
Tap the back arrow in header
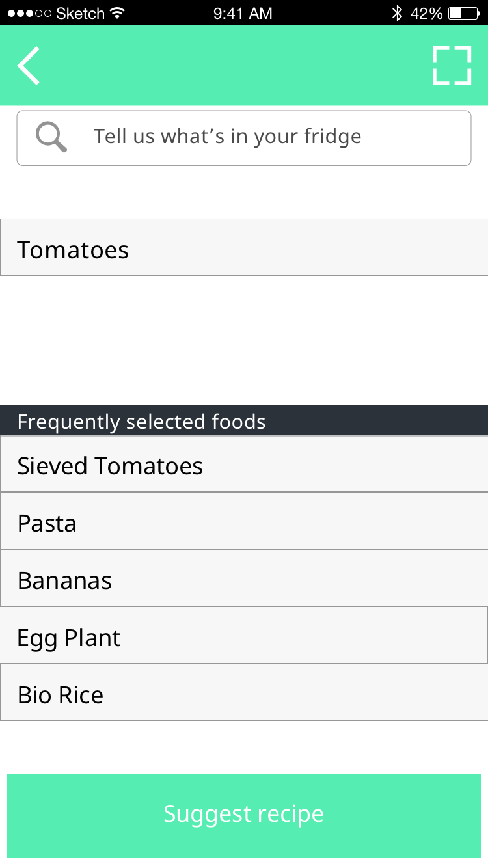click(29, 66)
